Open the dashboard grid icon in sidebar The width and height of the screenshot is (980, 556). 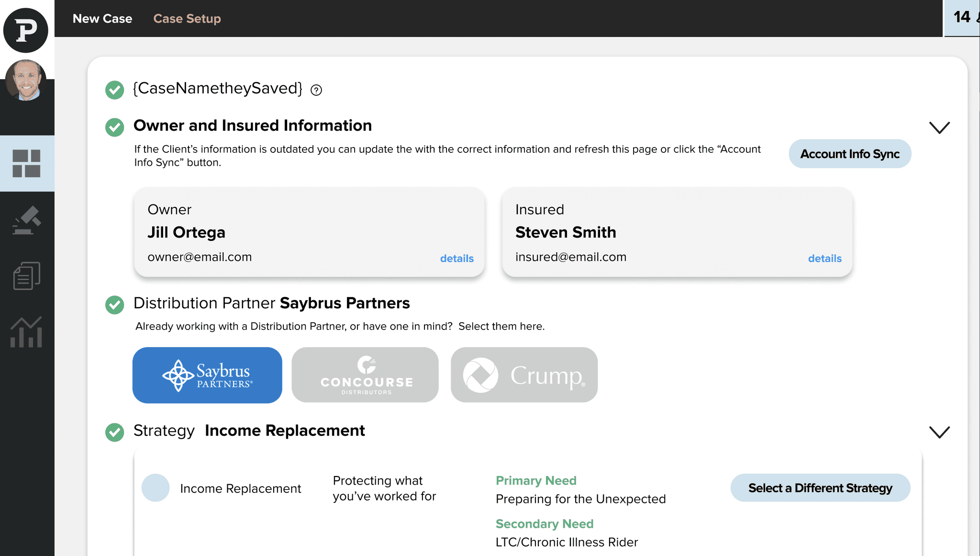click(x=26, y=163)
